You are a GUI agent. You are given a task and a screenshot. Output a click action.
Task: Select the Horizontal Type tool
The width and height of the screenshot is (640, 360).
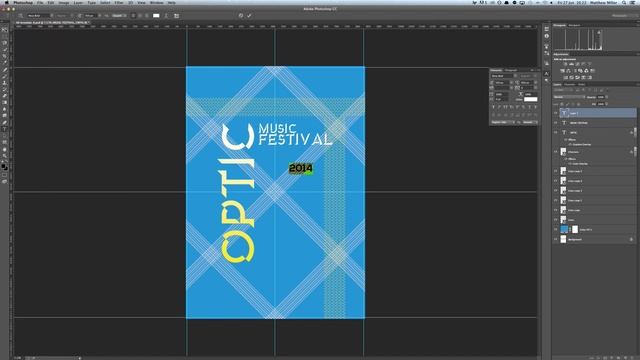point(5,128)
